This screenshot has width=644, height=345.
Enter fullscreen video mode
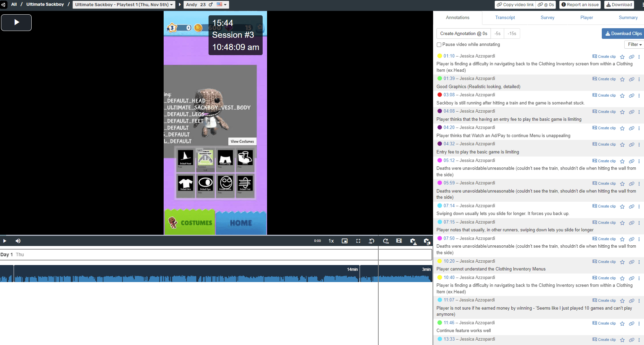click(x=358, y=241)
